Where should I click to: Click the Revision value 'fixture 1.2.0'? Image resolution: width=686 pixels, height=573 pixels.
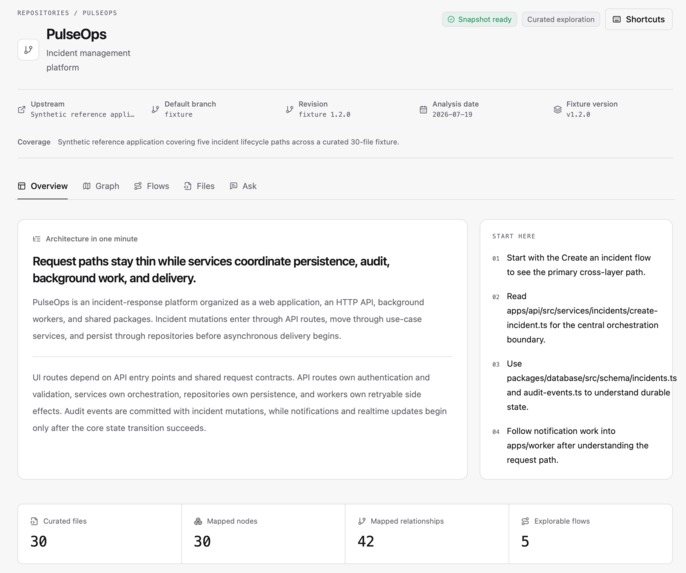tap(324, 114)
